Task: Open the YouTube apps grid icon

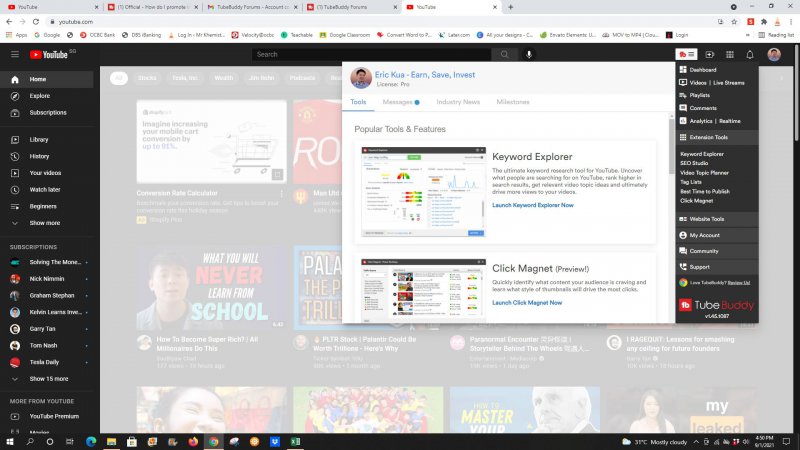Action: pos(730,54)
